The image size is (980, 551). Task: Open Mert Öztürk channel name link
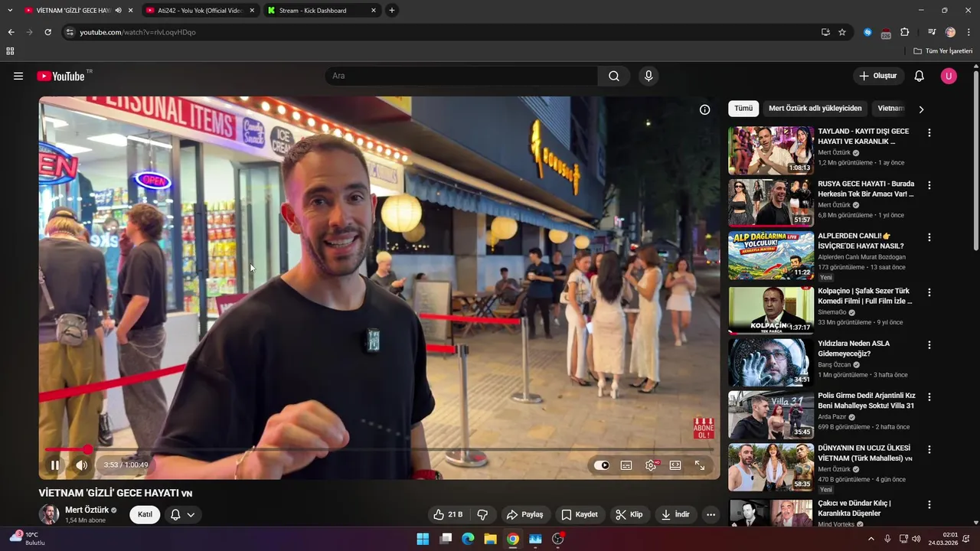[x=87, y=510]
